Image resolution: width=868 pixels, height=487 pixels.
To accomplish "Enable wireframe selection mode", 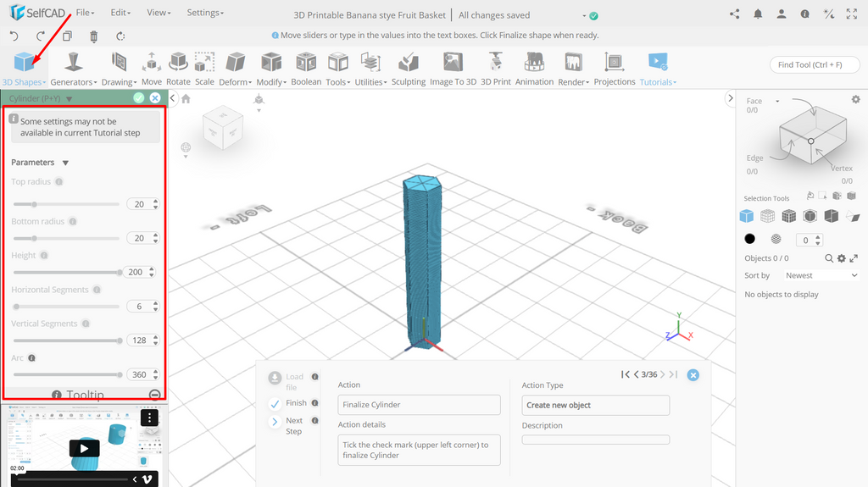I will point(767,216).
